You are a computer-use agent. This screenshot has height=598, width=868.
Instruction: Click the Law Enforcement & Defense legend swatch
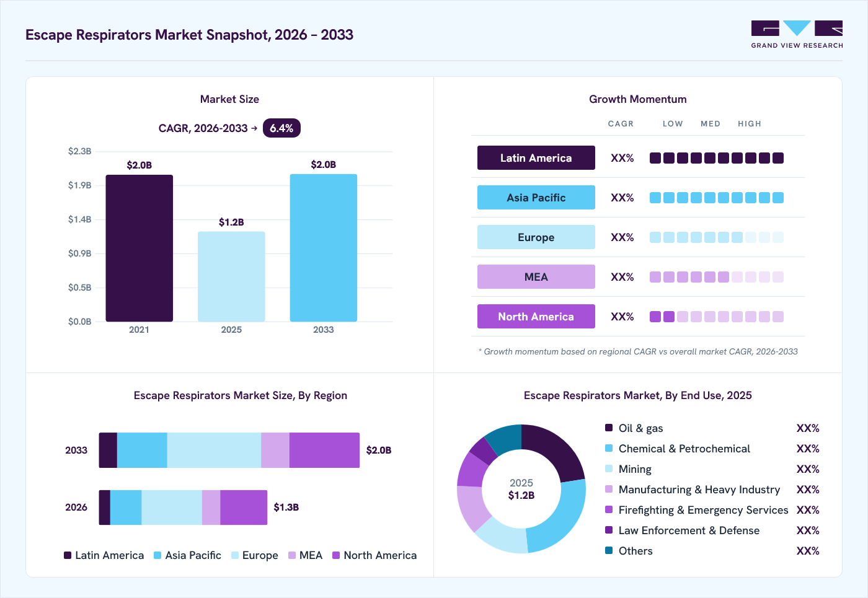pyautogui.click(x=609, y=530)
